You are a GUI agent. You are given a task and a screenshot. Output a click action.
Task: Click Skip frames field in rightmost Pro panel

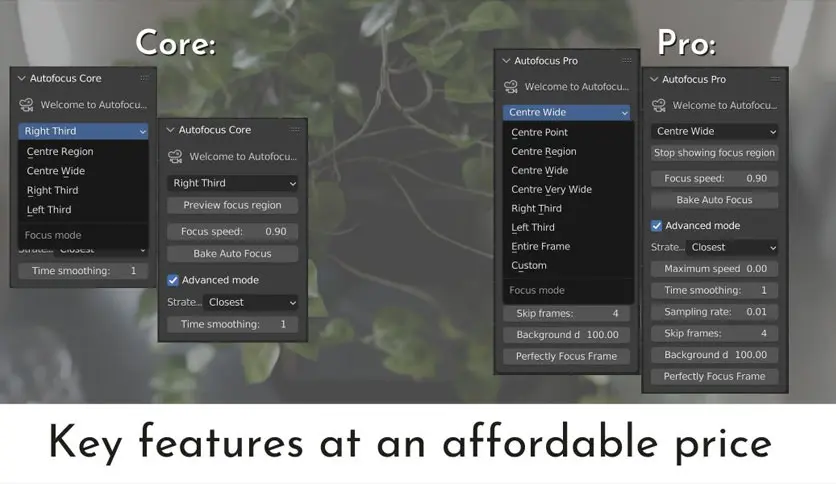[714, 333]
